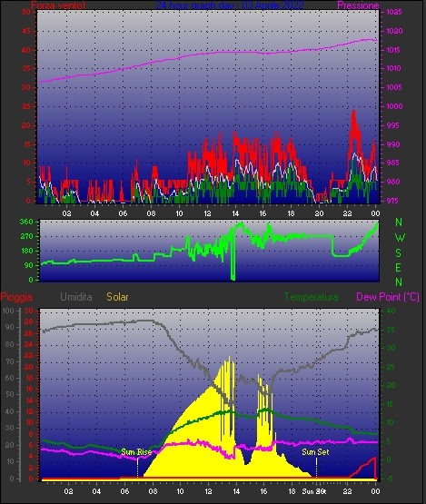Screen dimensions: 426x504
Task: Click the 1025 pressure axis value
Action: (394, 12)
